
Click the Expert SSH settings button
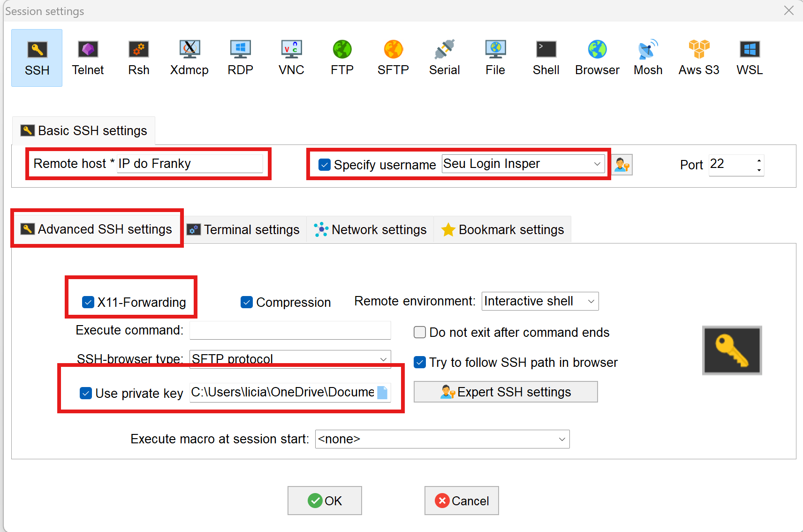[x=505, y=392]
